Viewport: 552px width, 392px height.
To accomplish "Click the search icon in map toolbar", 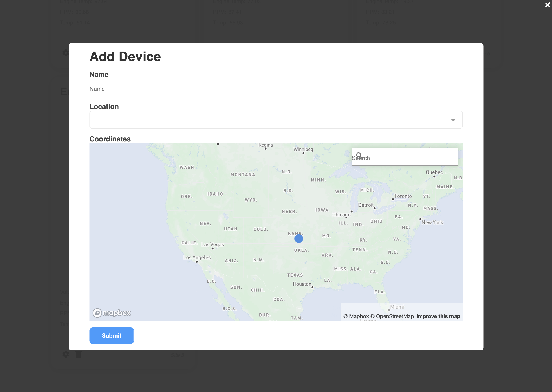I will pos(359,155).
